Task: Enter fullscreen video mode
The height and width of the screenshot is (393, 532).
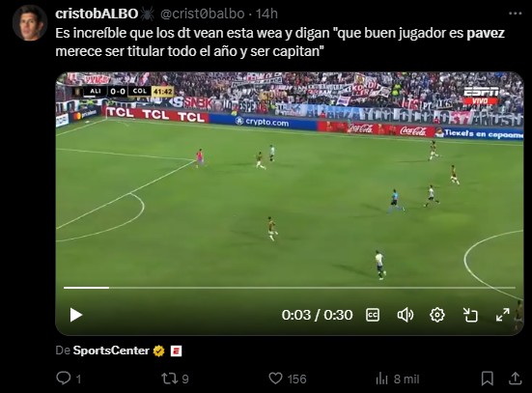Action: (x=502, y=315)
